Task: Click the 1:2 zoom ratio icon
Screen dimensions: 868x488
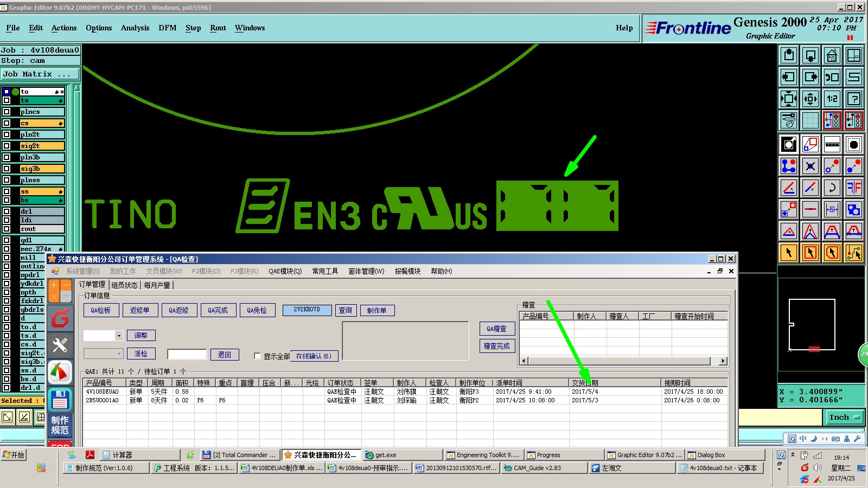Action: click(832, 99)
